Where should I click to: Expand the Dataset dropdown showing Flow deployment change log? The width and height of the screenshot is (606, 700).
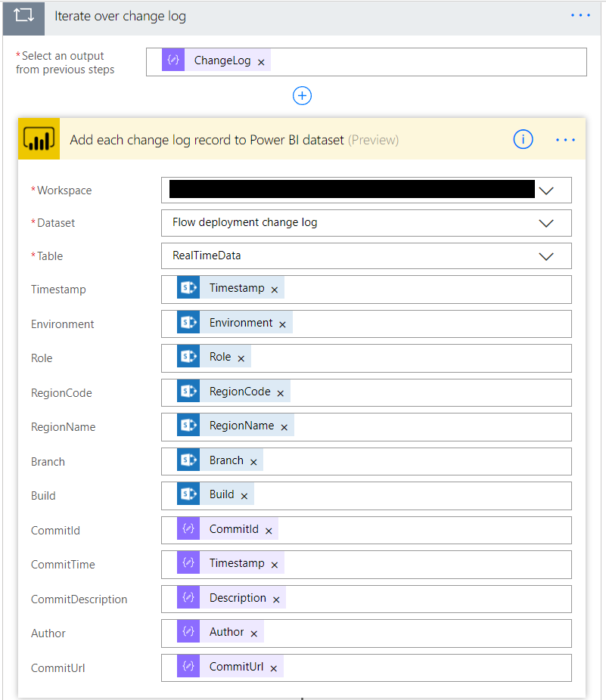[545, 223]
